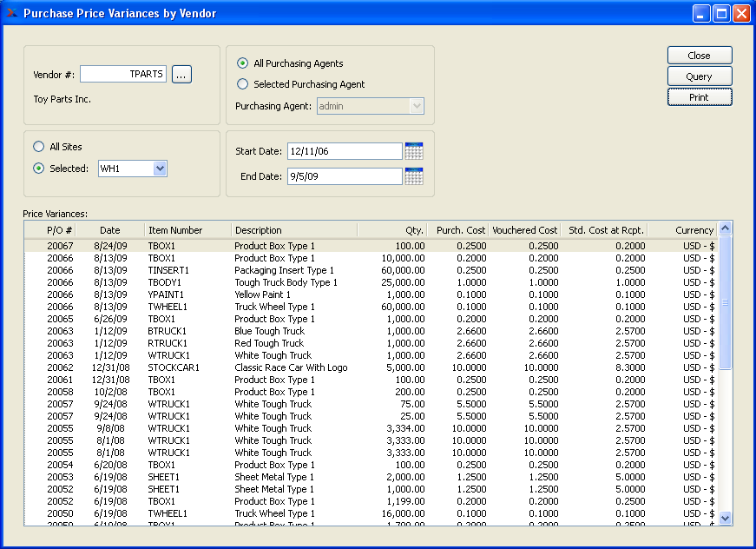Click the Vendor # input field
This screenshot has height=549, width=756.
(122, 75)
